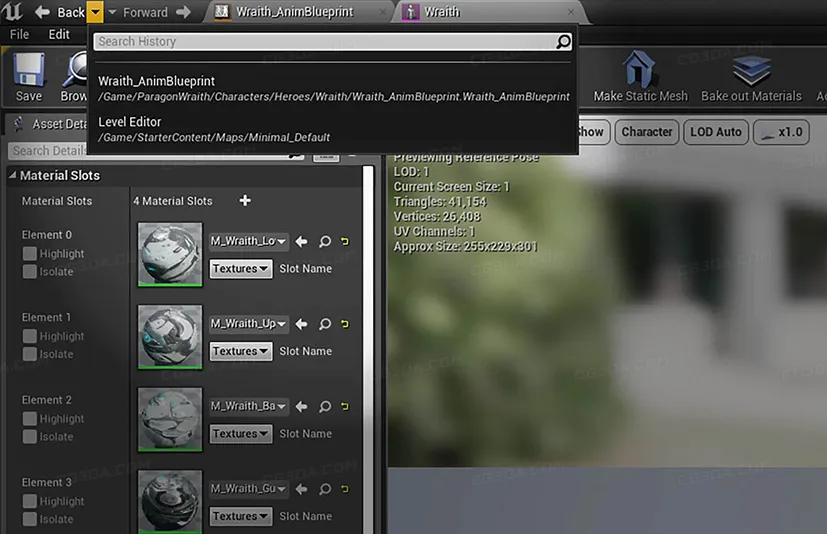Enable Isolate for Element 2

30,436
